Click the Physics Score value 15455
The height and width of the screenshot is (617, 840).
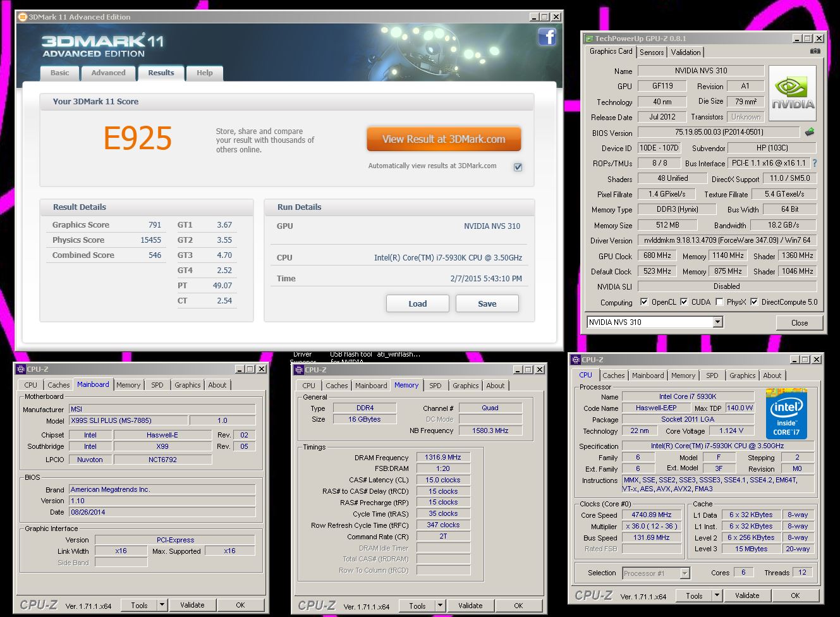150,240
